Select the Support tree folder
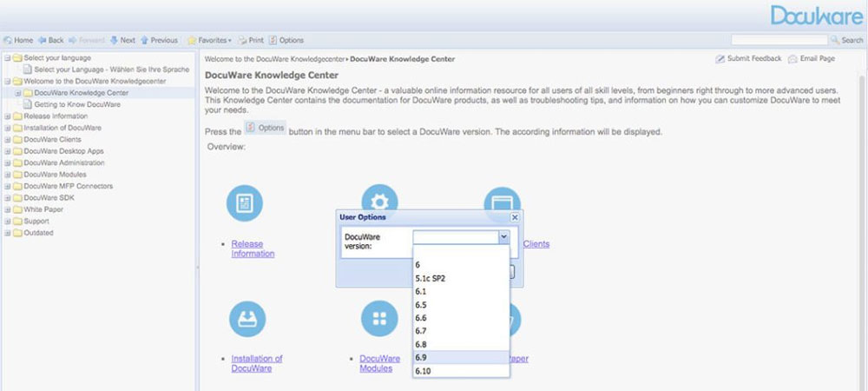 pos(36,221)
